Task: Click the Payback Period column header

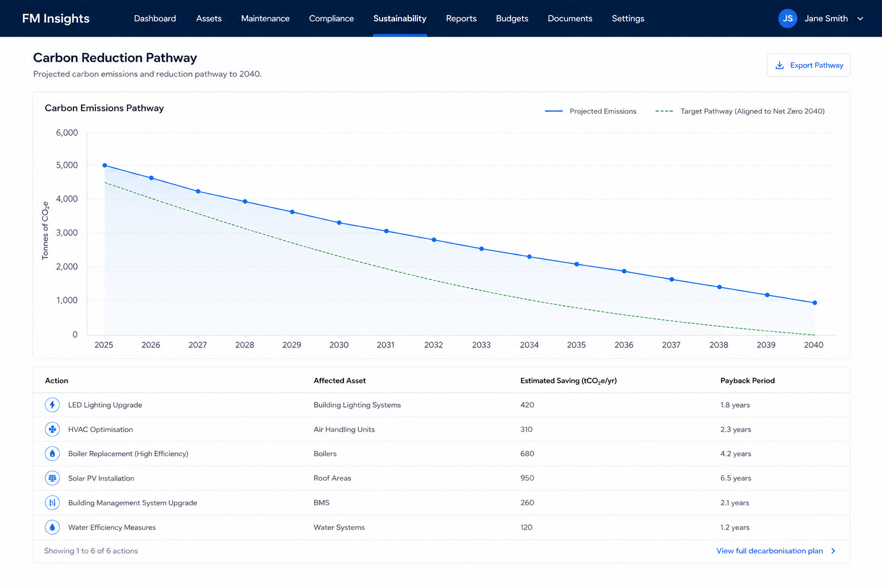Action: coord(748,381)
